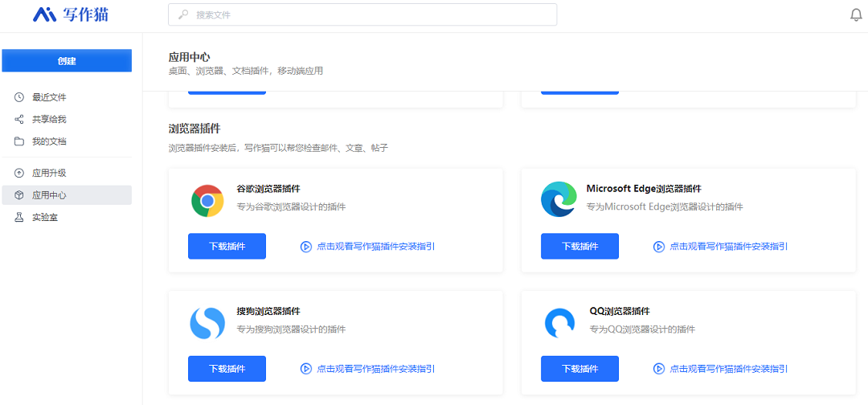Click the Microsoft Edge浏览器插件 title
Viewport: 868px width, 405px height.
644,189
